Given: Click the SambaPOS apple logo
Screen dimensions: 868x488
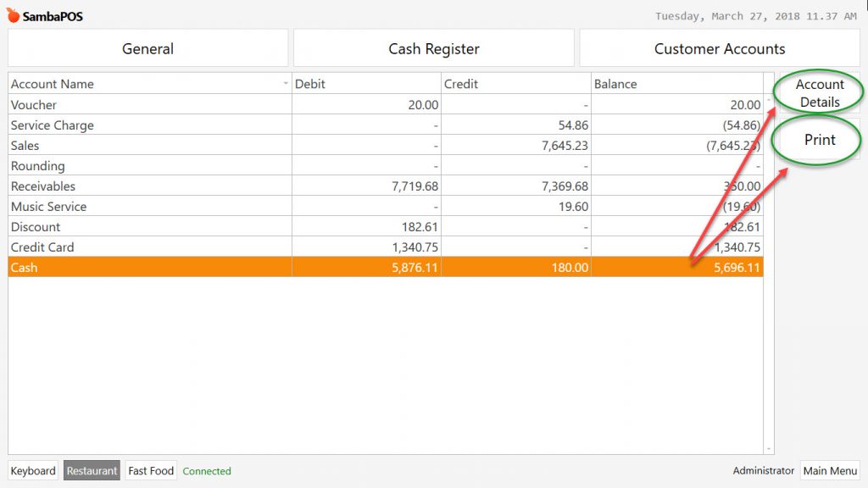Looking at the screenshot, I should pyautogui.click(x=14, y=15).
